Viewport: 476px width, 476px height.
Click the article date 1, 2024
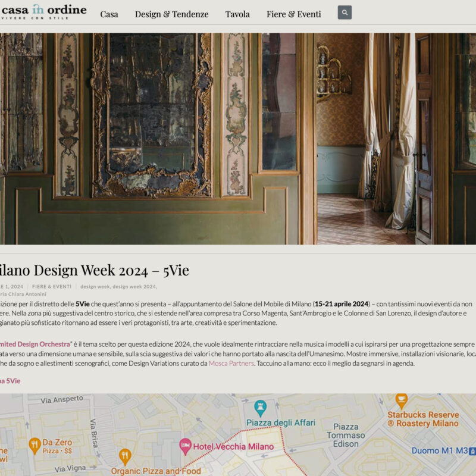coord(11,287)
